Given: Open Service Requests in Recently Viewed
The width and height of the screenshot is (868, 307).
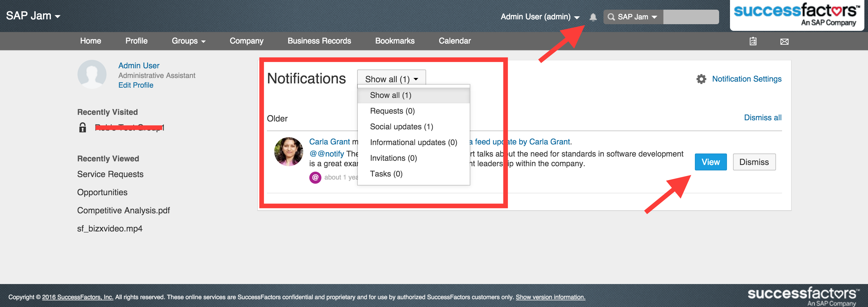Looking at the screenshot, I should pyautogui.click(x=110, y=174).
